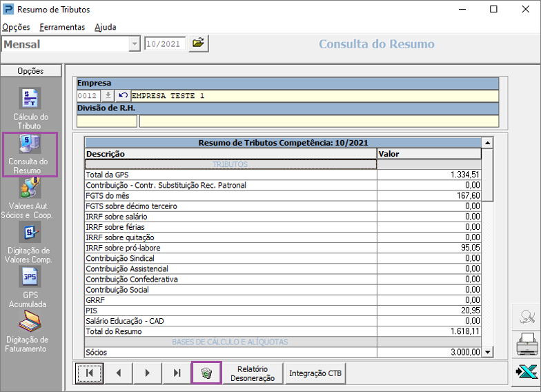
Task: Select Salário Educação - CAD row
Action: (283, 321)
